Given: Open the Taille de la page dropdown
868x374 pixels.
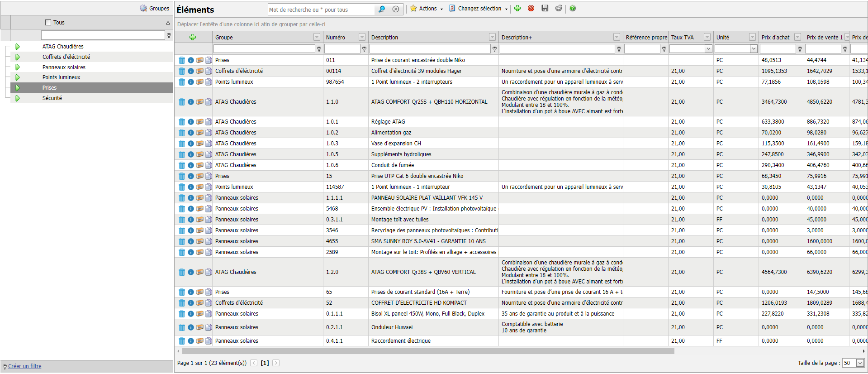Looking at the screenshot, I should pyautogui.click(x=860, y=363).
